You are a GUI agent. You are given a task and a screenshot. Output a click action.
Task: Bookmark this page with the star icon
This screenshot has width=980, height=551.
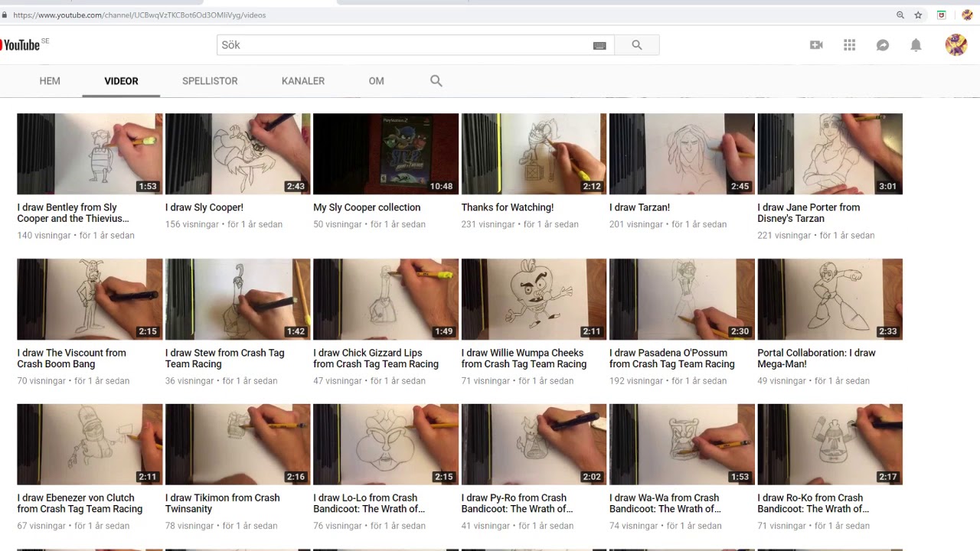click(918, 15)
